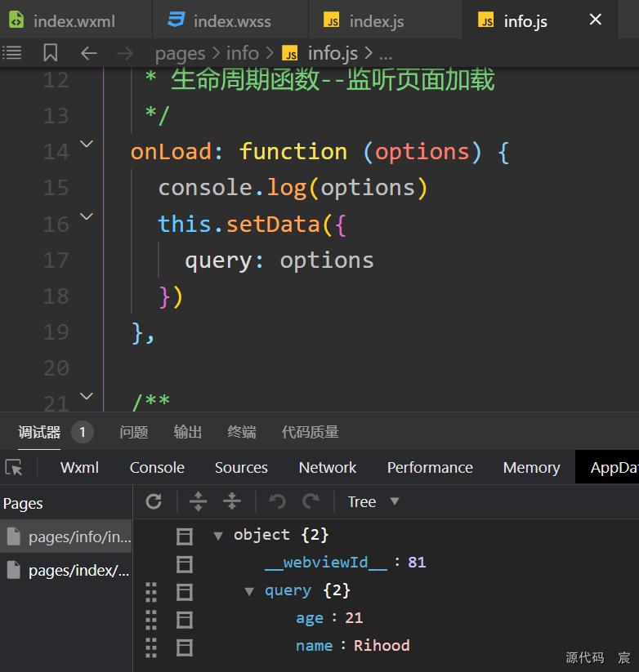Select pages/index/... page entry
Image resolution: width=639 pixels, height=672 pixels.
tap(66, 571)
